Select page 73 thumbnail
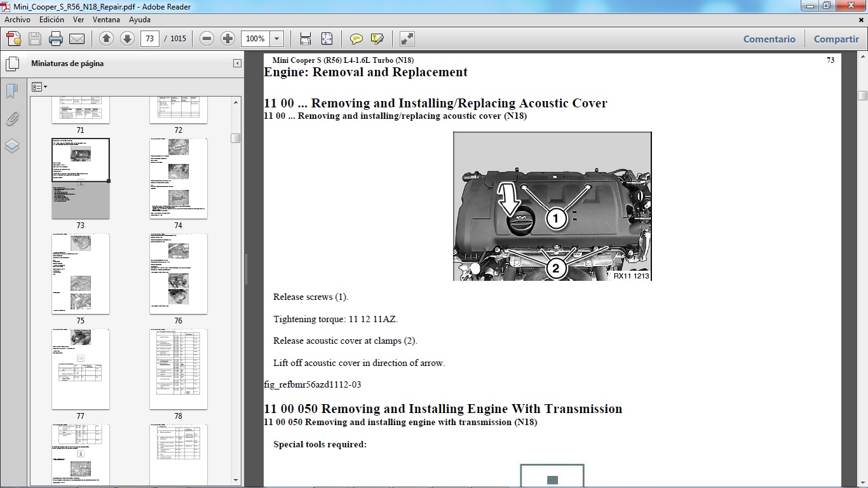The image size is (868, 488). 81,179
